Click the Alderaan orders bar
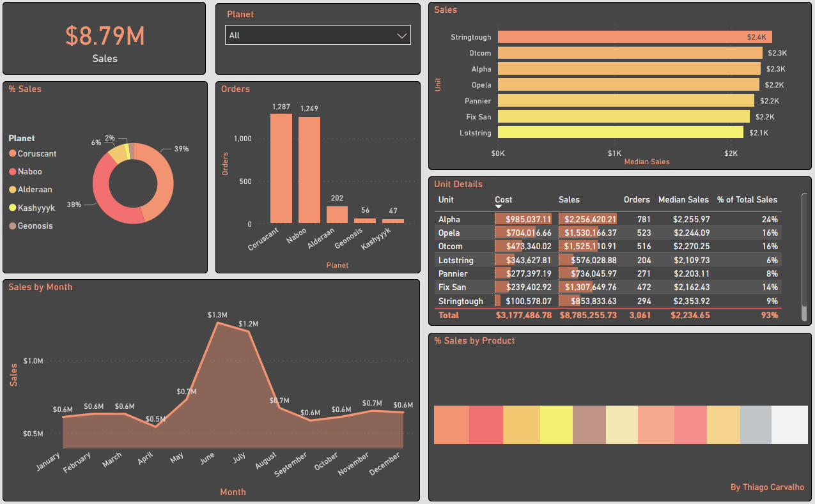This screenshot has height=504, width=815. 337,214
